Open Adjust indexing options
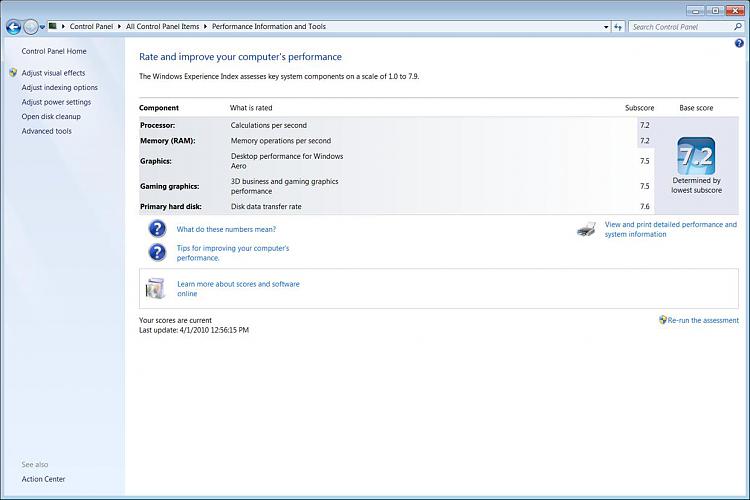Viewport: 750px width, 500px height. (59, 88)
